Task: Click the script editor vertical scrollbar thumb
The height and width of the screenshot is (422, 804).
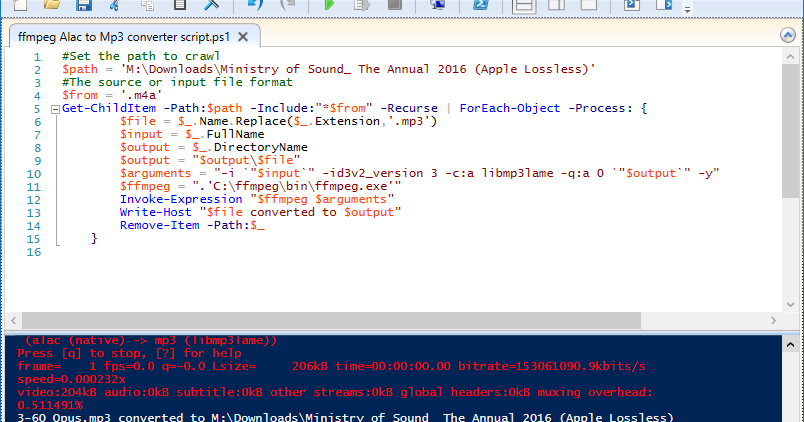Action: 790,131
